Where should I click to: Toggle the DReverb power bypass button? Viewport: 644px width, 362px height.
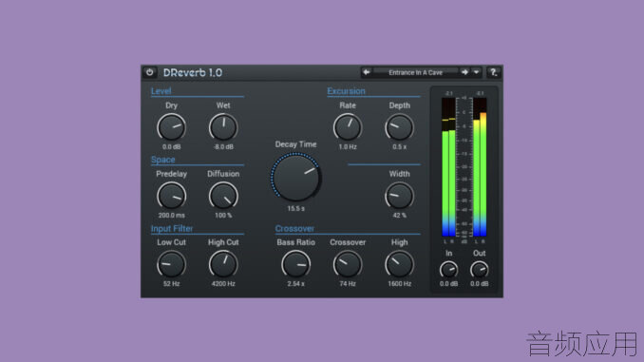click(150, 72)
